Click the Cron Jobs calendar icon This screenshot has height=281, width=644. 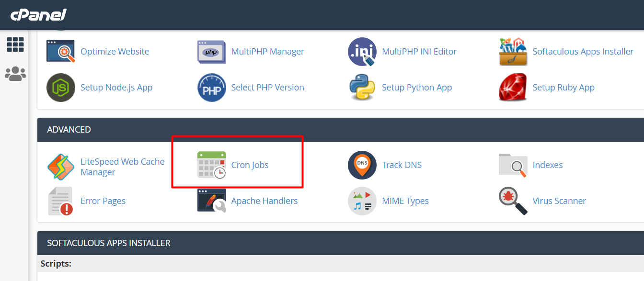211,165
